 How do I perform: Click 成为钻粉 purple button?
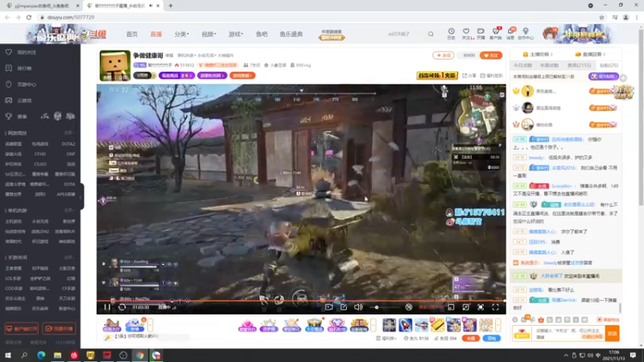tap(603, 76)
